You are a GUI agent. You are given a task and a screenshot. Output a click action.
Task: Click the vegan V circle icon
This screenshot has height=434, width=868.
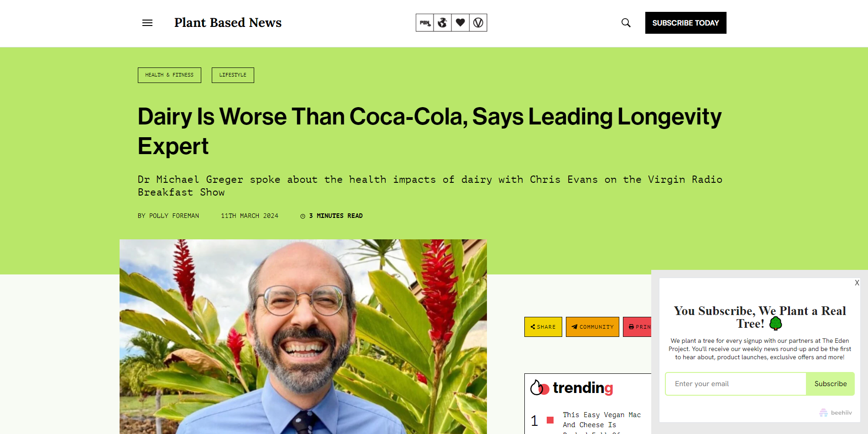[478, 23]
